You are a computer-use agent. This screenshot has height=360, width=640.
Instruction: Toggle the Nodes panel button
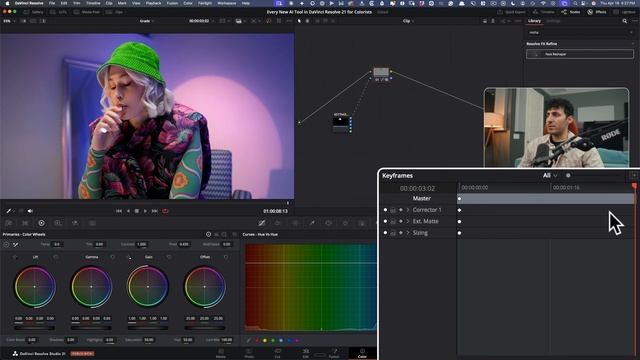click(571, 12)
